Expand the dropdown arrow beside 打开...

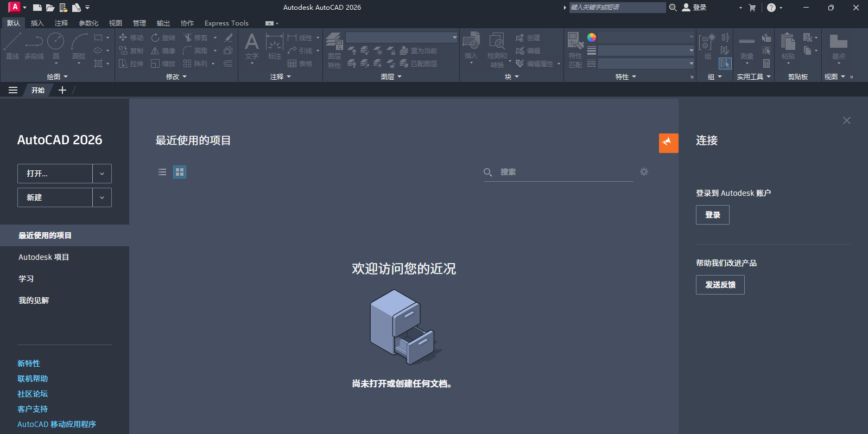click(102, 174)
